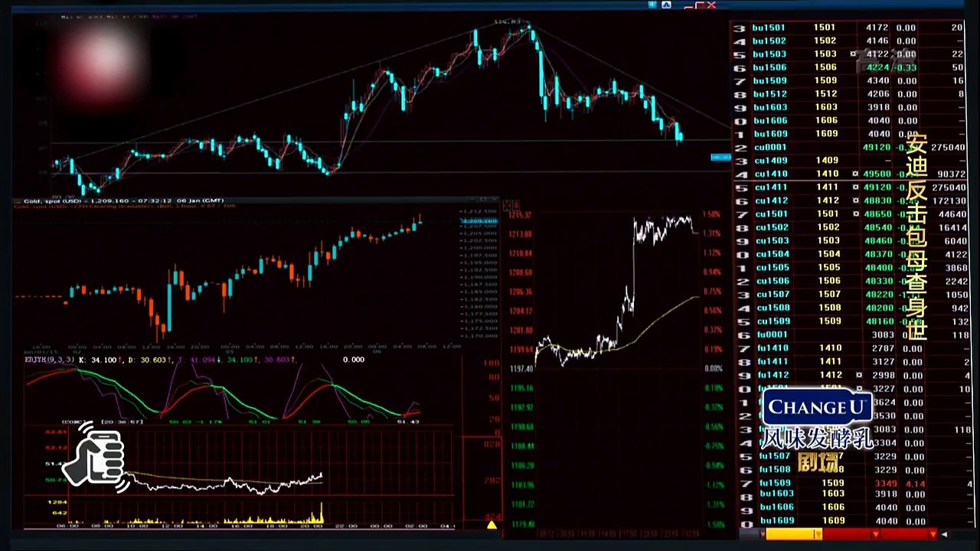Select the cu1505 contract row

(x=850, y=268)
